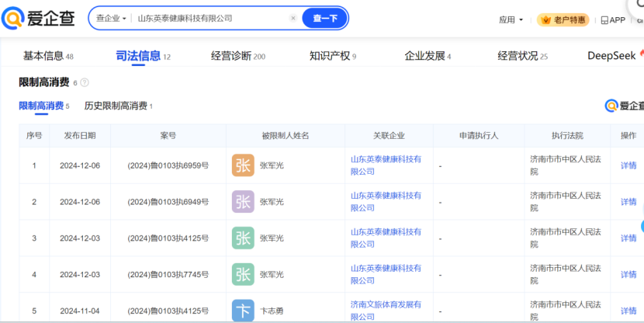Switch to 基本信息 tab
Image resolution: width=644 pixels, height=323 pixels.
[48, 56]
